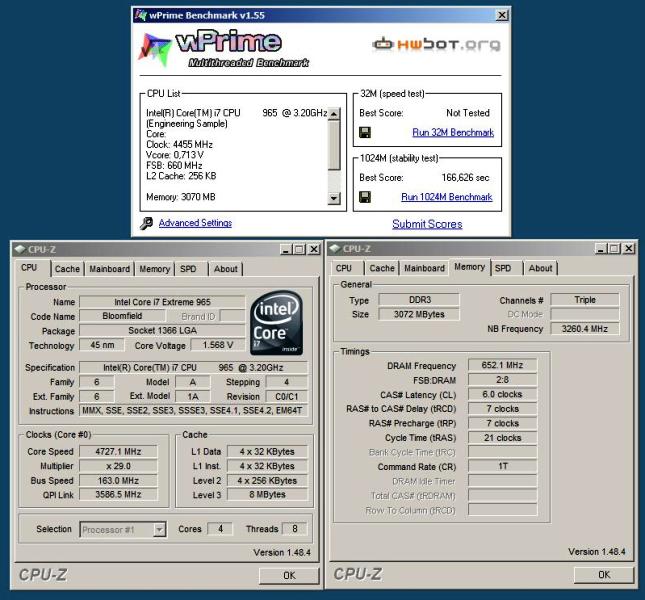645x600 pixels.
Task: Open the hwbot.org logo link
Action: (x=436, y=44)
